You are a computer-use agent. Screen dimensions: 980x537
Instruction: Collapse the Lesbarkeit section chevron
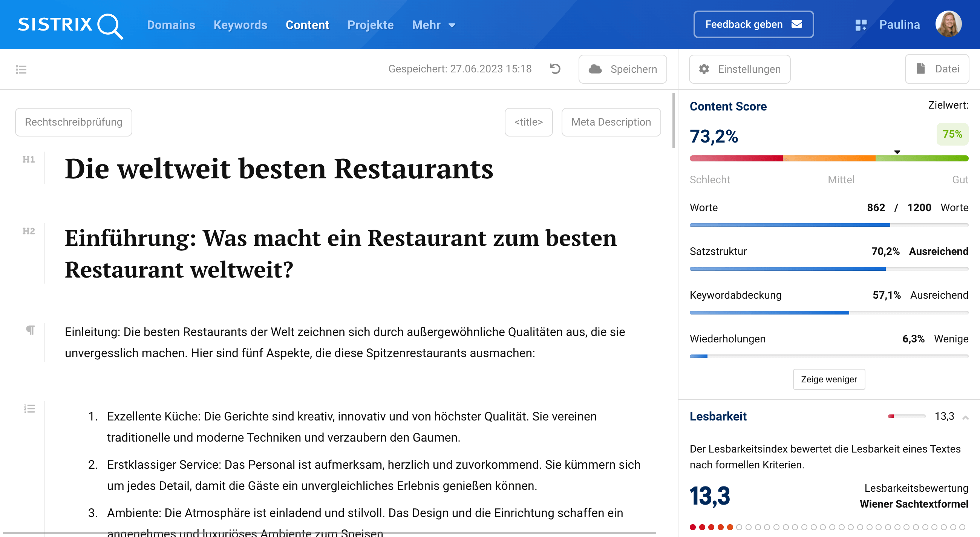click(965, 417)
